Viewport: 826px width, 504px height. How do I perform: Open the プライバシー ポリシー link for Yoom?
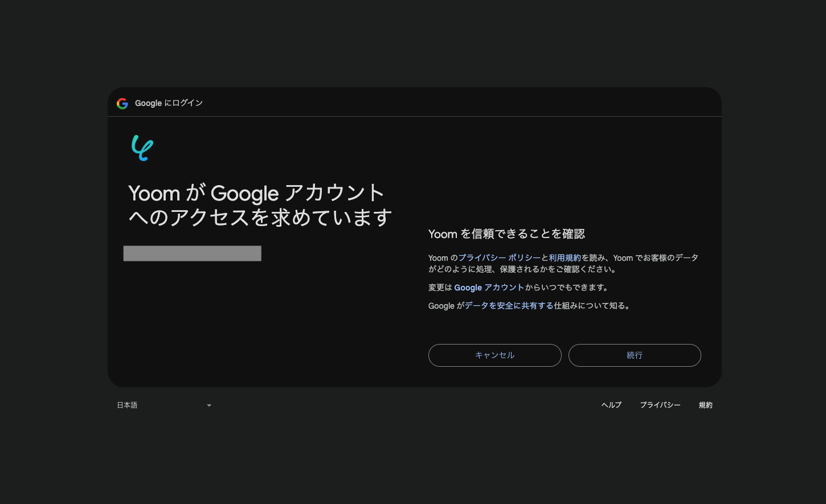499,258
